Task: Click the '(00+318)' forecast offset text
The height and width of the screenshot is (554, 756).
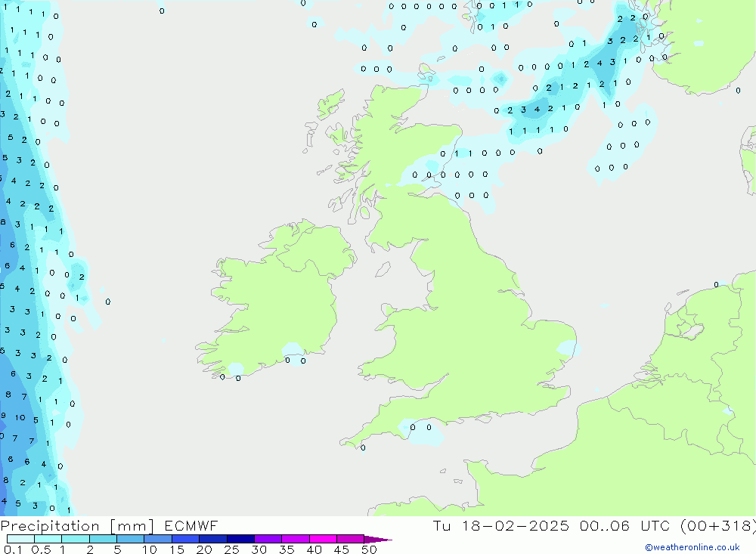Action: [717, 526]
